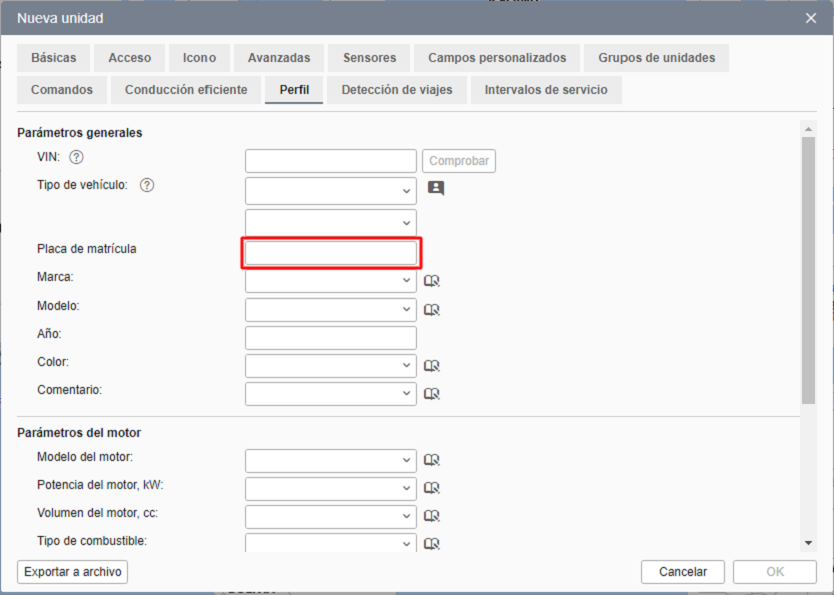
Task: Click inside the VIN input field
Action: (x=331, y=161)
